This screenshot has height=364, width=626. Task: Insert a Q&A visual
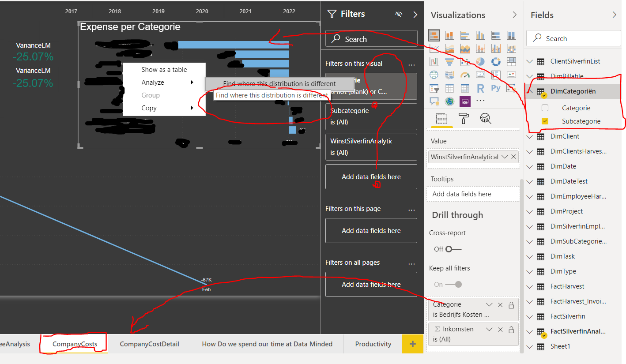[434, 101]
